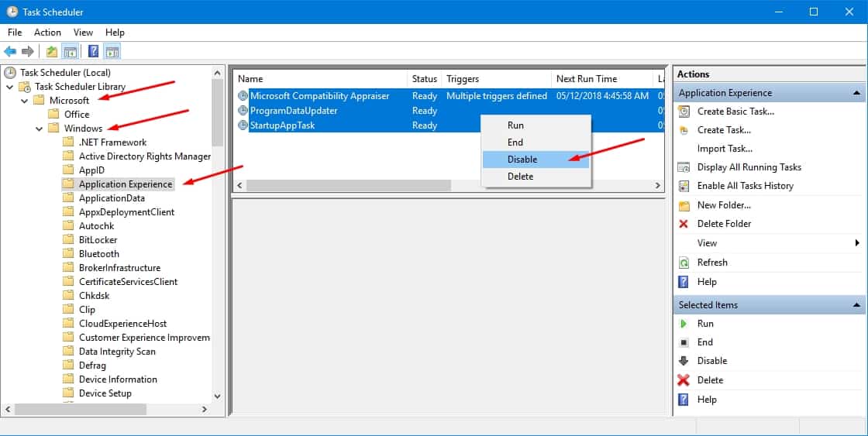
Task: Click the Up one level folder icon
Action: click(51, 51)
